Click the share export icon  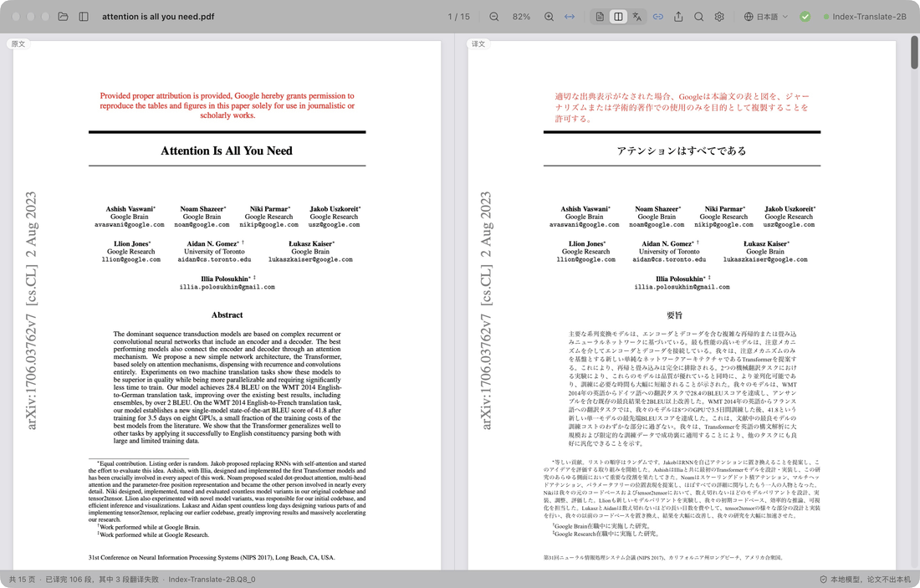(678, 17)
